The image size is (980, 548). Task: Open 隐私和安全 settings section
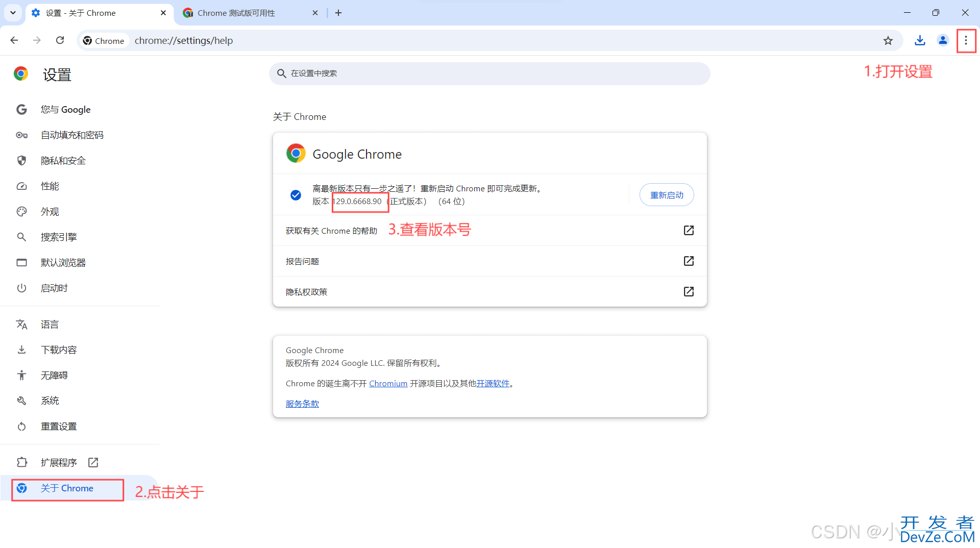click(63, 161)
